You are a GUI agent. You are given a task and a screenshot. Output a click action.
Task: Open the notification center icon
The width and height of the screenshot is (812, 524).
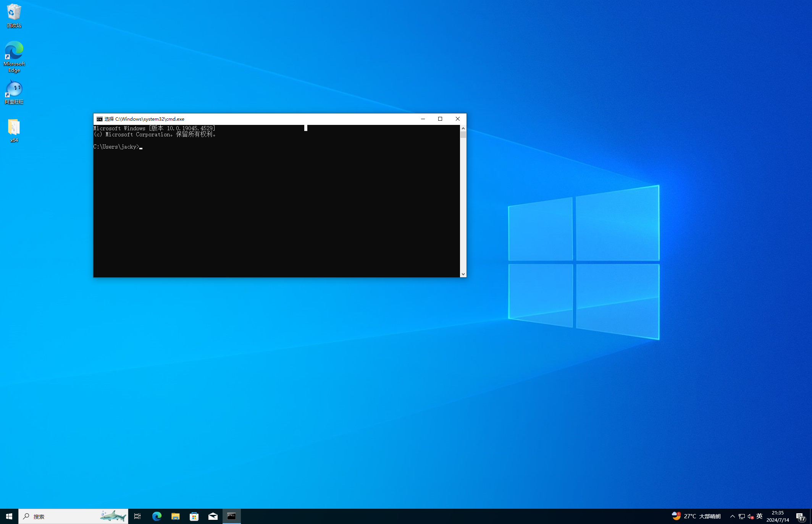coord(801,516)
